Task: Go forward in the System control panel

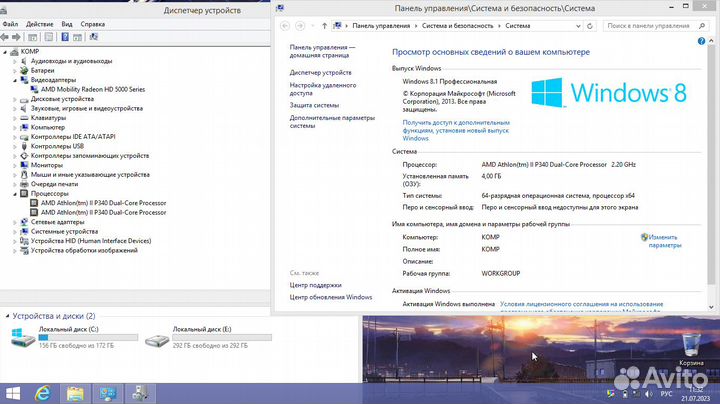Action: [300, 26]
